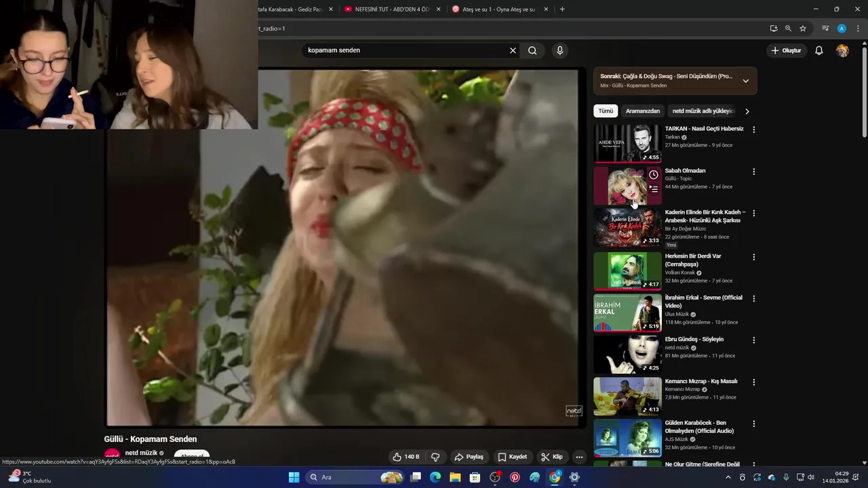Open Chrome three-dot menu

pos(858,28)
